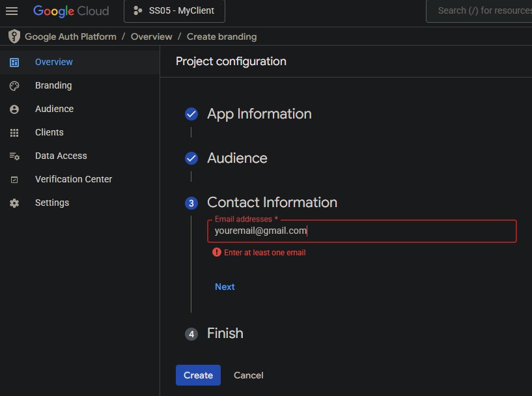Click the Audience person icon

[x=14, y=109]
